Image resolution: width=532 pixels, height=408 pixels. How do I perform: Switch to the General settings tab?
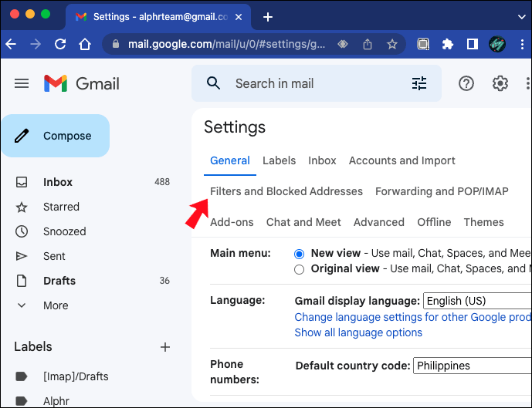point(230,160)
